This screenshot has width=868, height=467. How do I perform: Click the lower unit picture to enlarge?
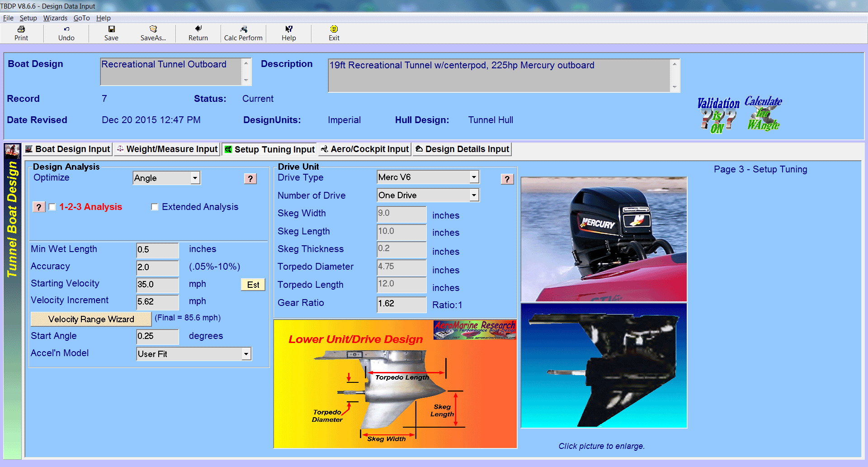[604, 365]
